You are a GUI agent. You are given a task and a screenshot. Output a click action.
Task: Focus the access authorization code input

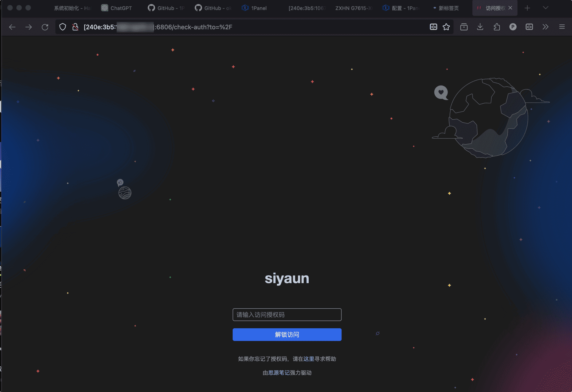287,315
